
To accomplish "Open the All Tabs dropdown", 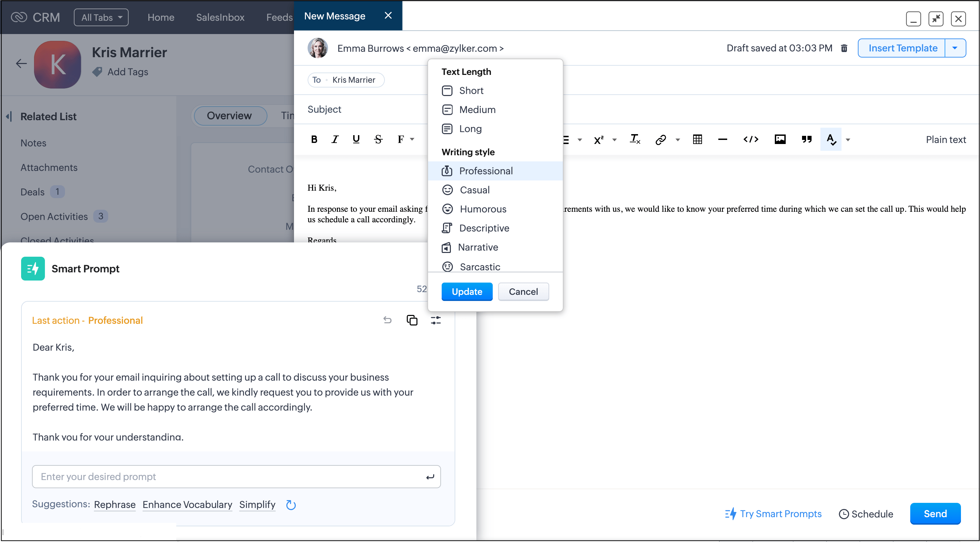I will [x=101, y=16].
